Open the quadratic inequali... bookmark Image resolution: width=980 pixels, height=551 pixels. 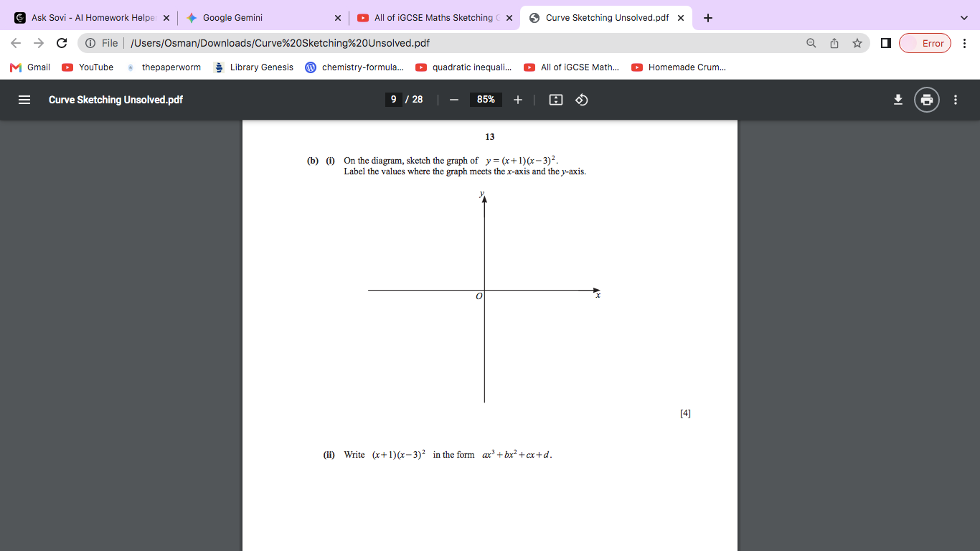tap(464, 67)
